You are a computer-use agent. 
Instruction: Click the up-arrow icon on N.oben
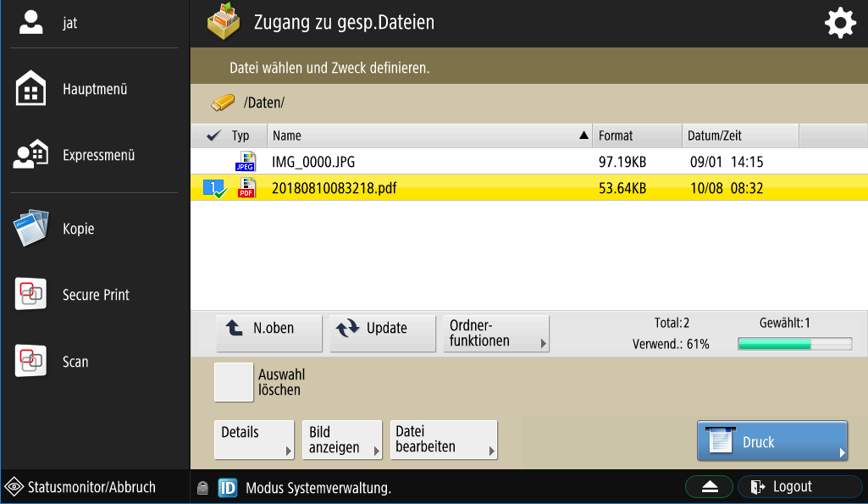[235, 328]
